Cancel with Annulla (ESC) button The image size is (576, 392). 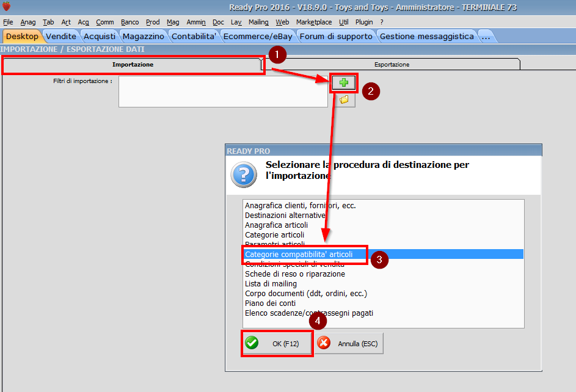349,344
